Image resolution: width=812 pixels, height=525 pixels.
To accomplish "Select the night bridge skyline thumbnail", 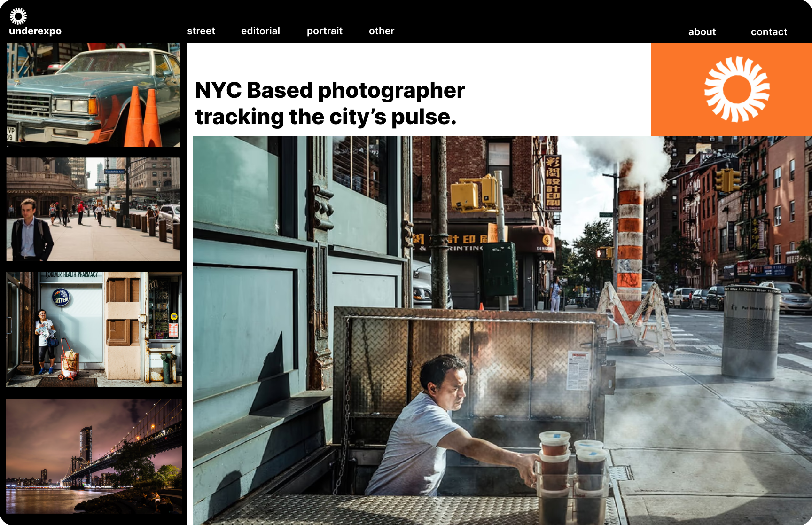I will 94,456.
